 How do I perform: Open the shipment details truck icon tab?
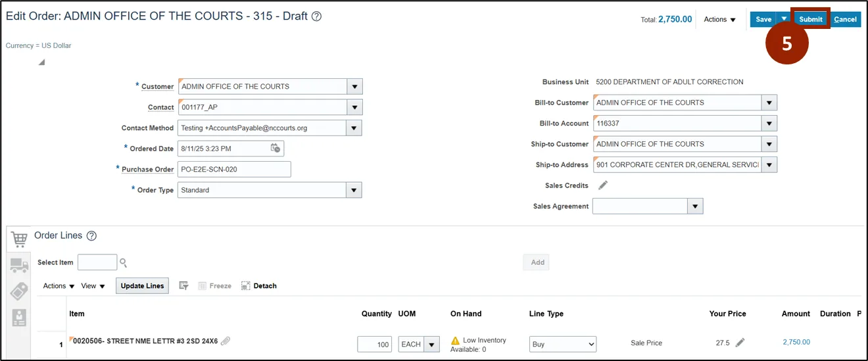point(19,265)
